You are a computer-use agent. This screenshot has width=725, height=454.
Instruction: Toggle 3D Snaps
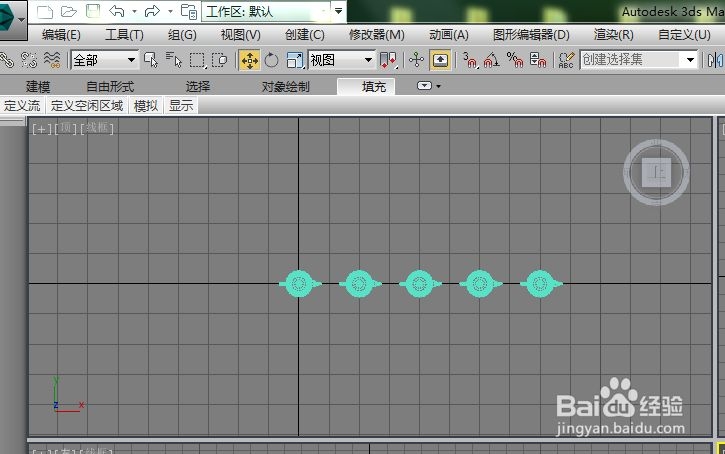pyautogui.click(x=470, y=60)
